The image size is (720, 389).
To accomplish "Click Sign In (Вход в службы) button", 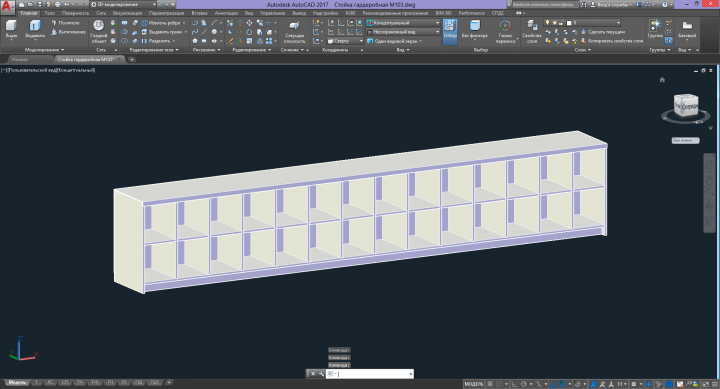I will [x=612, y=5].
